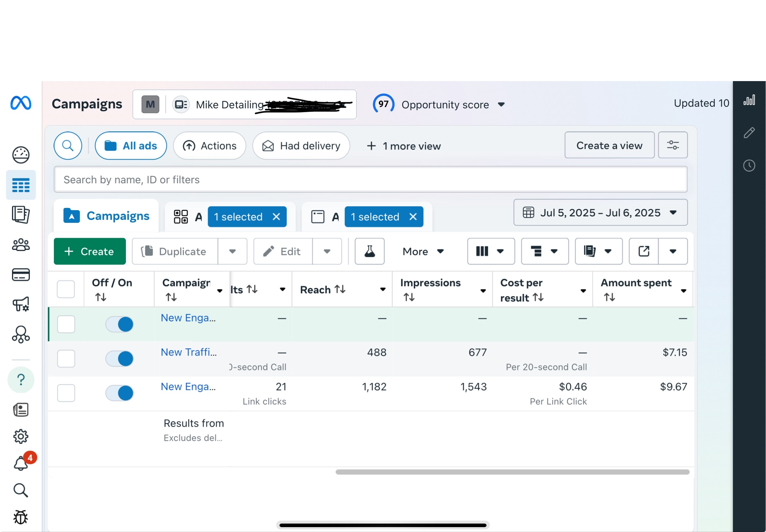766x532 pixels.
Task: Toggle off the New Traffic campaign switch
Action: [x=119, y=359]
